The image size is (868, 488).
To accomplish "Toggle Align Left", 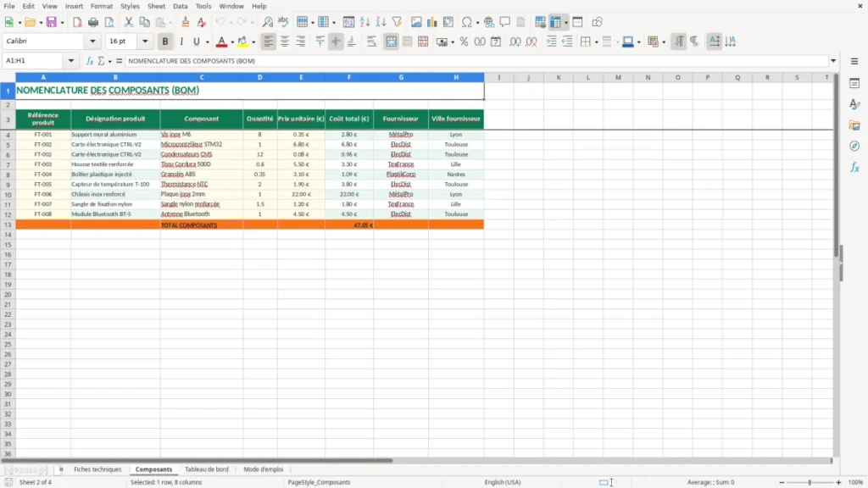I will [269, 42].
